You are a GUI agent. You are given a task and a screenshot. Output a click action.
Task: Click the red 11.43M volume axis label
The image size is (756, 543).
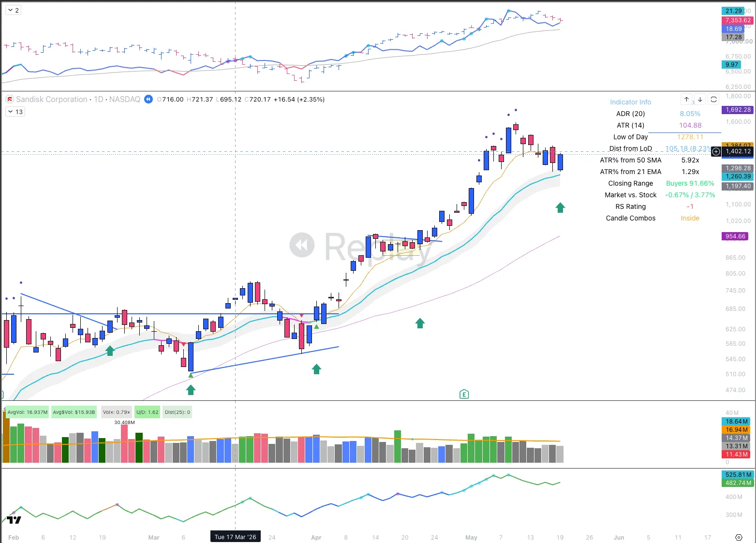[737, 455]
